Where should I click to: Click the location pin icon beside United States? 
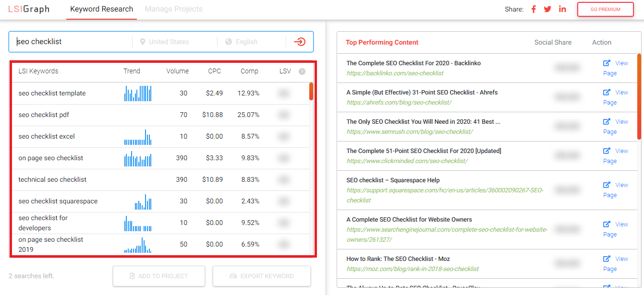[x=143, y=42]
